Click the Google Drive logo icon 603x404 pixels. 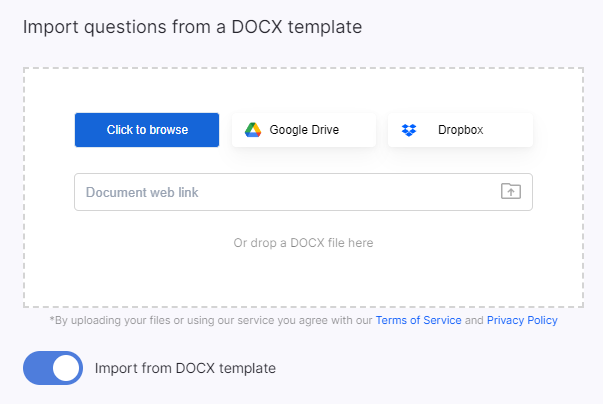[253, 130]
